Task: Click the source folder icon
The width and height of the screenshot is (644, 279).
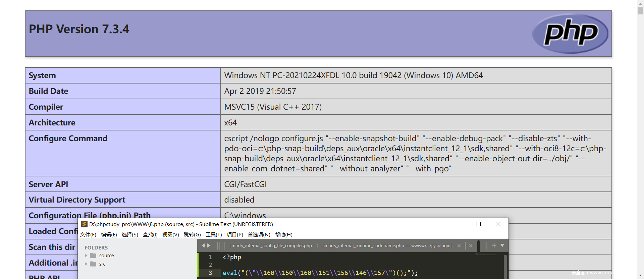Action: coord(93,256)
